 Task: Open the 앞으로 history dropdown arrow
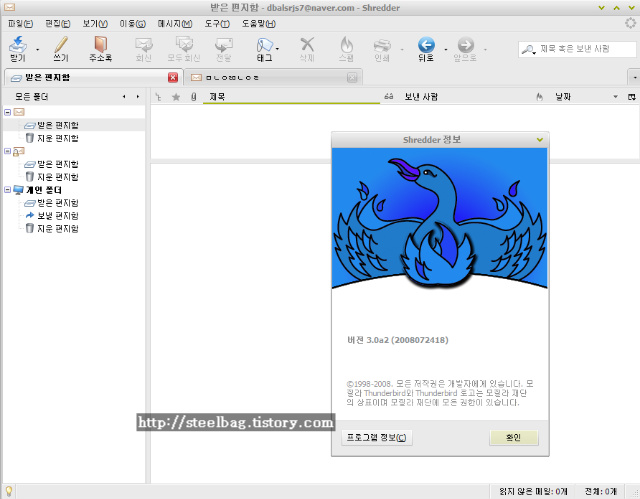click(x=485, y=50)
